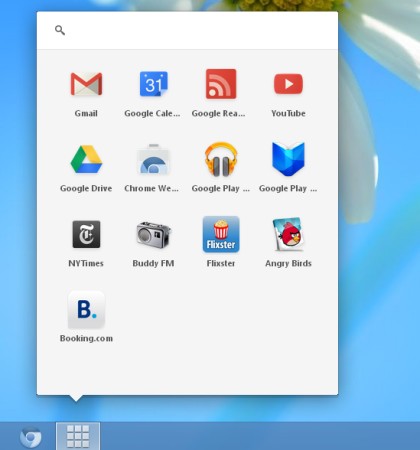This screenshot has height=450, width=420.
Task: Click the "NYTimes" label text
Action: [x=86, y=263]
